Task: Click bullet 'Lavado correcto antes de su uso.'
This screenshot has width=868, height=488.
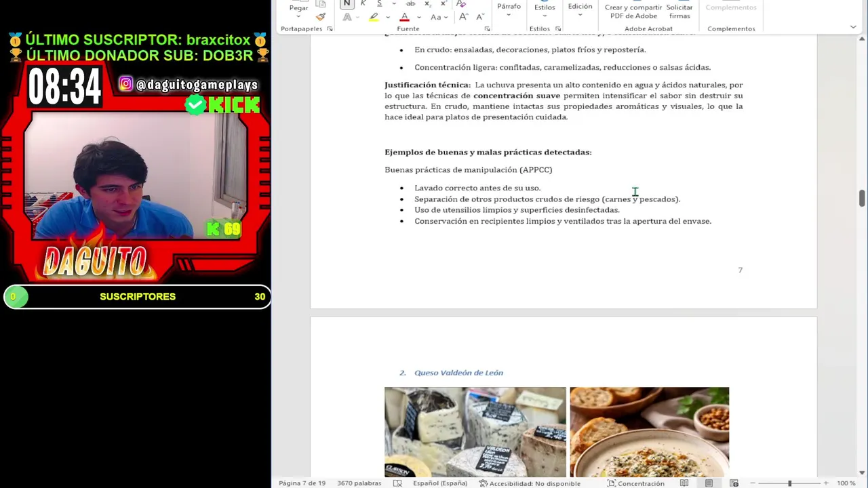Action: 477,188
